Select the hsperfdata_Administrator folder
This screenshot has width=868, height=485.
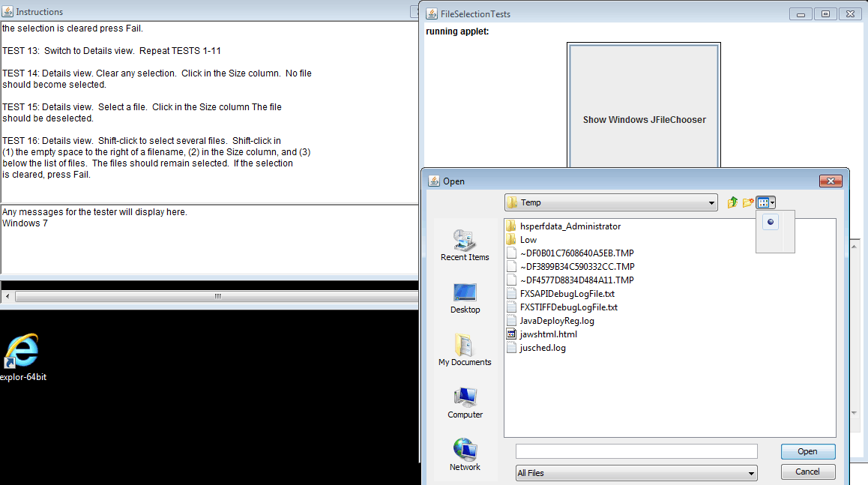570,226
